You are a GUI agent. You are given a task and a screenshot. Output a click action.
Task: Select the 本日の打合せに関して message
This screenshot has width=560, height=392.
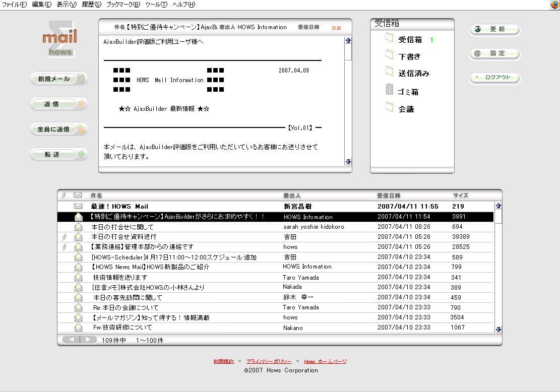click(x=275, y=227)
